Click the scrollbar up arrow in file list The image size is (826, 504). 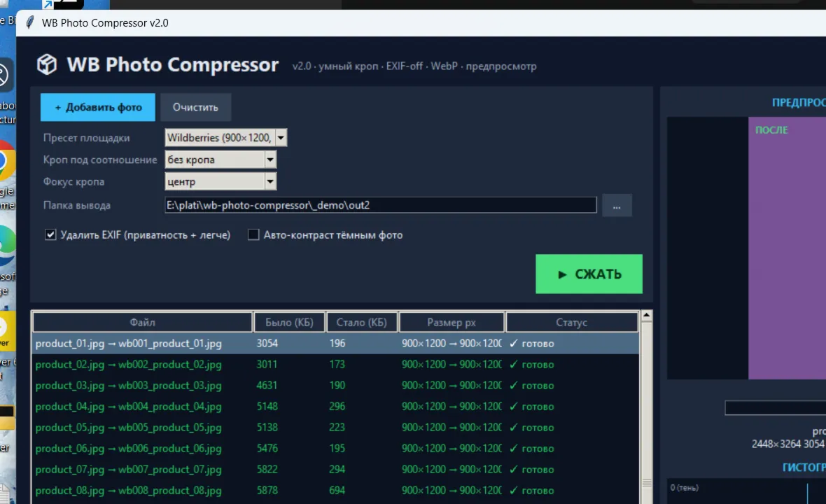point(646,316)
